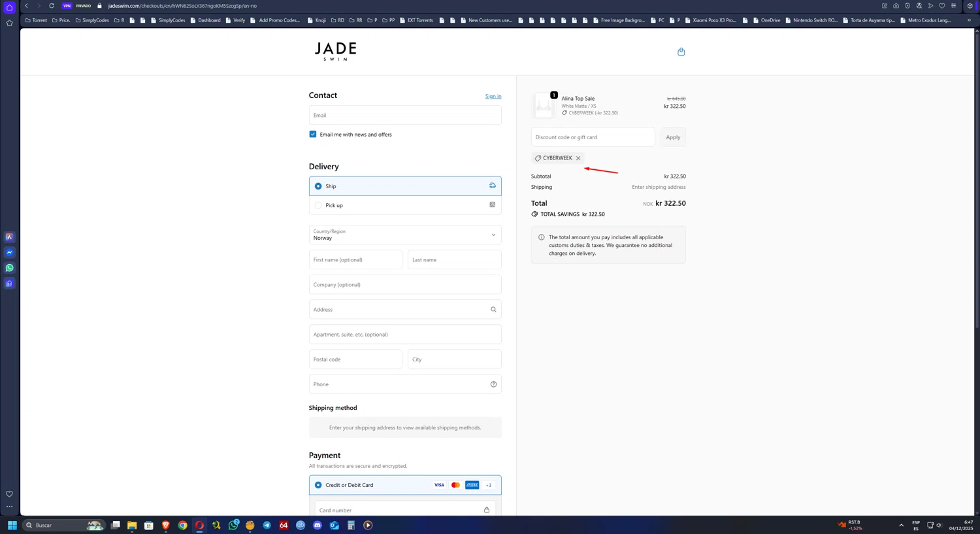The width and height of the screenshot is (980, 534).
Task: Show hidden system tray icons
Action: coord(901,525)
